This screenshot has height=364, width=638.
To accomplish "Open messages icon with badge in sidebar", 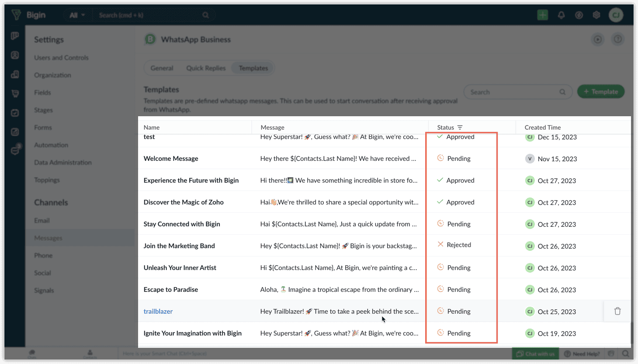I will [15, 150].
